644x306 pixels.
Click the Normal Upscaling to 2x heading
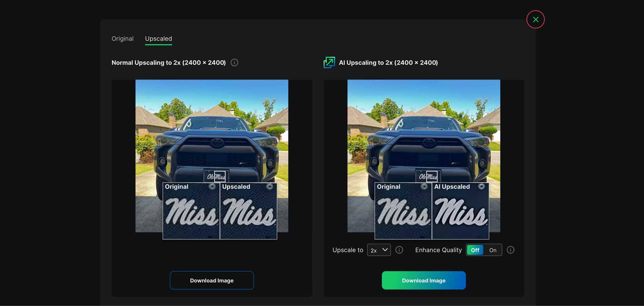[x=169, y=63]
